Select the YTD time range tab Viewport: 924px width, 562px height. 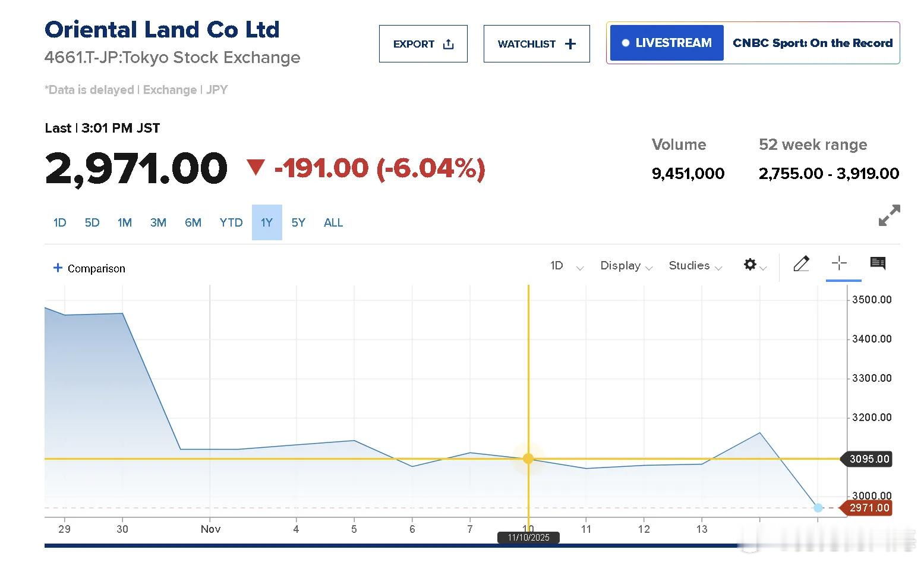tap(231, 222)
